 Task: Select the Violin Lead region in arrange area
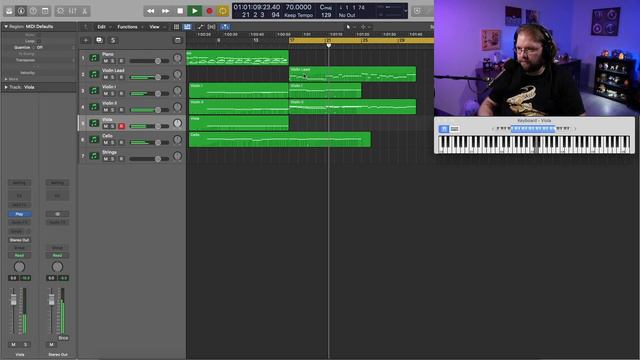click(x=353, y=74)
